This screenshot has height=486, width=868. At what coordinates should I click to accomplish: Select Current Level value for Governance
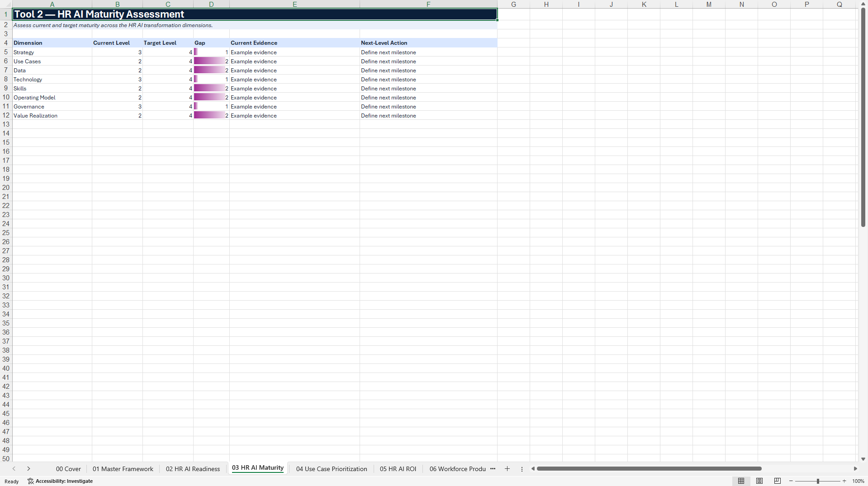click(117, 106)
